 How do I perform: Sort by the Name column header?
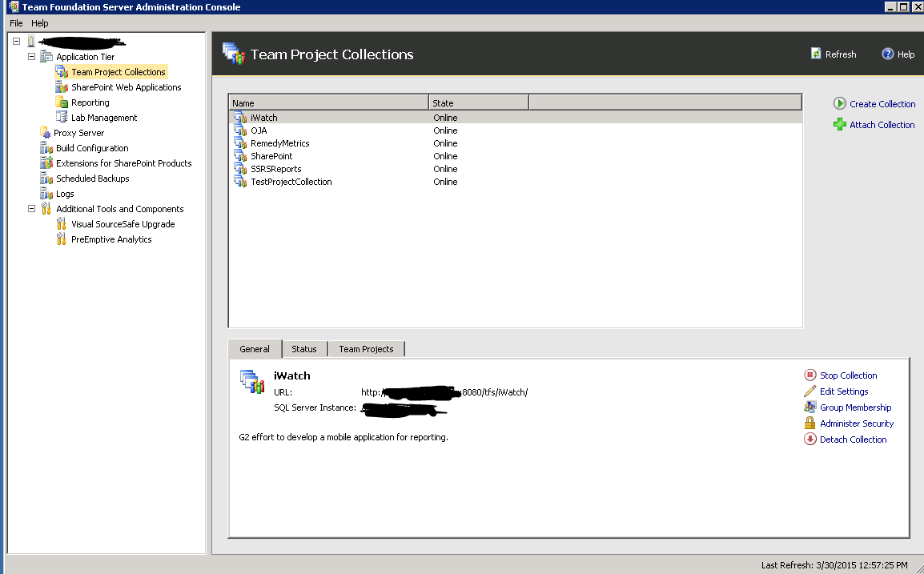pos(328,102)
